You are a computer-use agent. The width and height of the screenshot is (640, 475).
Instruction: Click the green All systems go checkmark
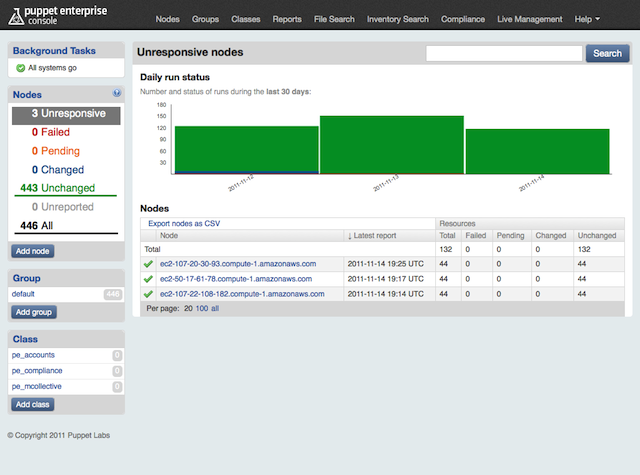pos(20,68)
